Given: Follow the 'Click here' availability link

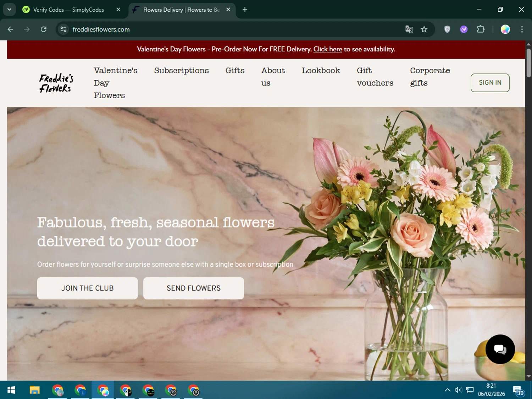Looking at the screenshot, I should 328,49.
